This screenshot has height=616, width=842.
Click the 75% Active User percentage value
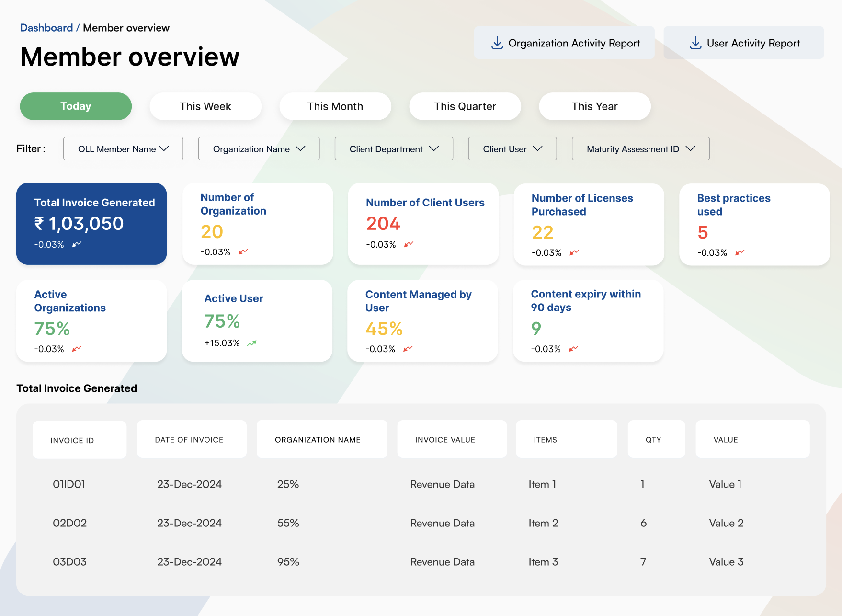[222, 321]
